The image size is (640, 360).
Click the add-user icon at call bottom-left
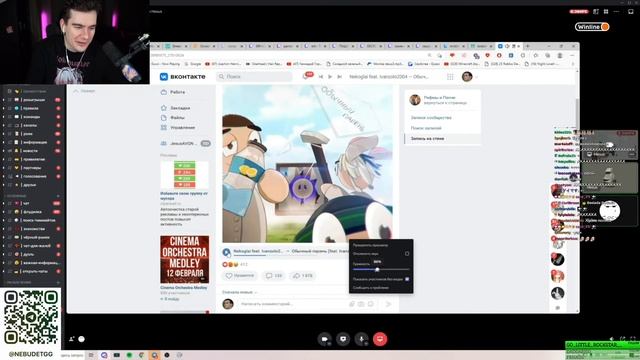pyautogui.click(x=72, y=339)
